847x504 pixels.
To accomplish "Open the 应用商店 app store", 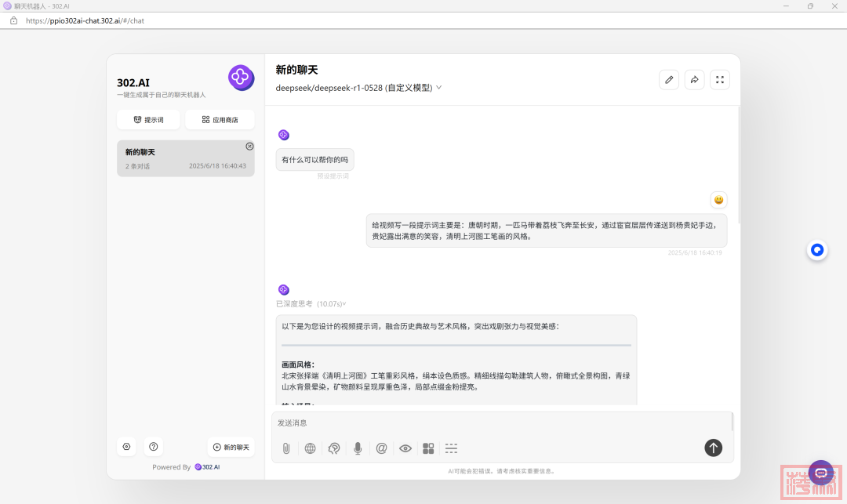I will [x=220, y=120].
